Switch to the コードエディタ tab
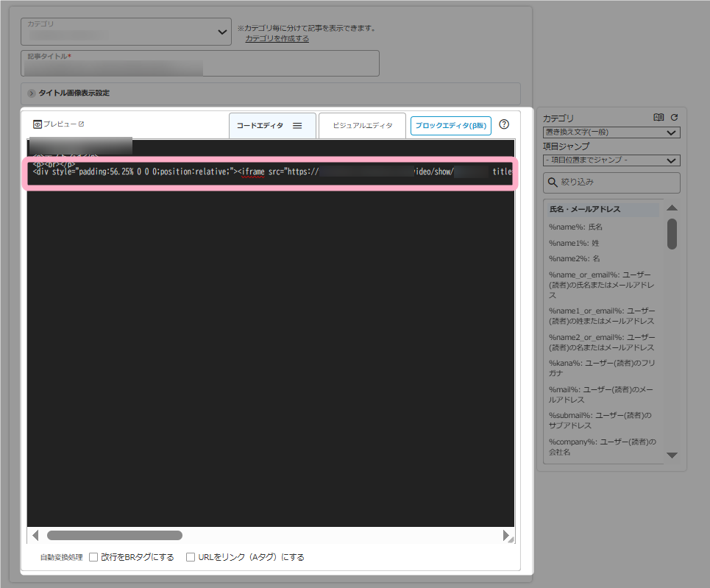The height and width of the screenshot is (588, 710). pyautogui.click(x=260, y=126)
